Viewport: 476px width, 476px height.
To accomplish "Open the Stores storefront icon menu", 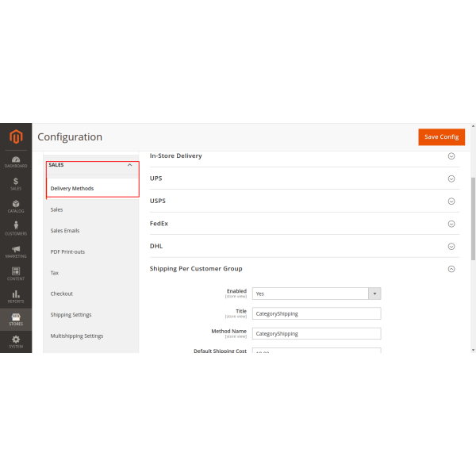I will pos(16,319).
